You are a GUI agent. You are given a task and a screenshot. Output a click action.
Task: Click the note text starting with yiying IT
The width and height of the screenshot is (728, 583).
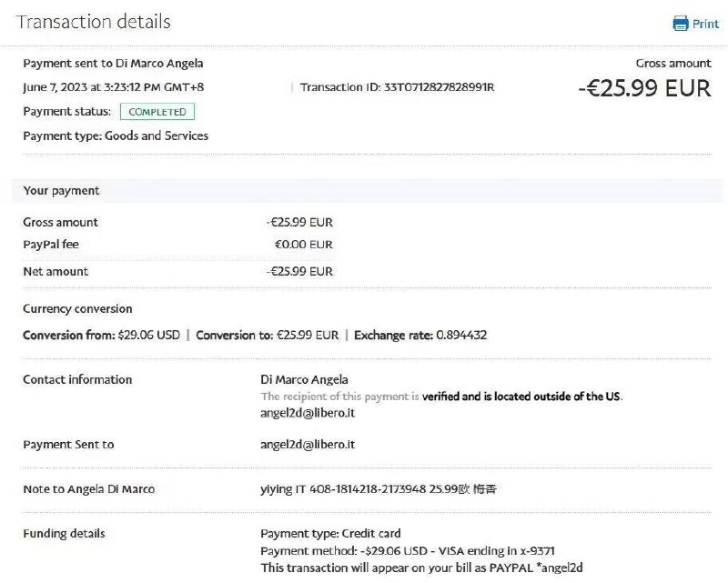tap(379, 489)
